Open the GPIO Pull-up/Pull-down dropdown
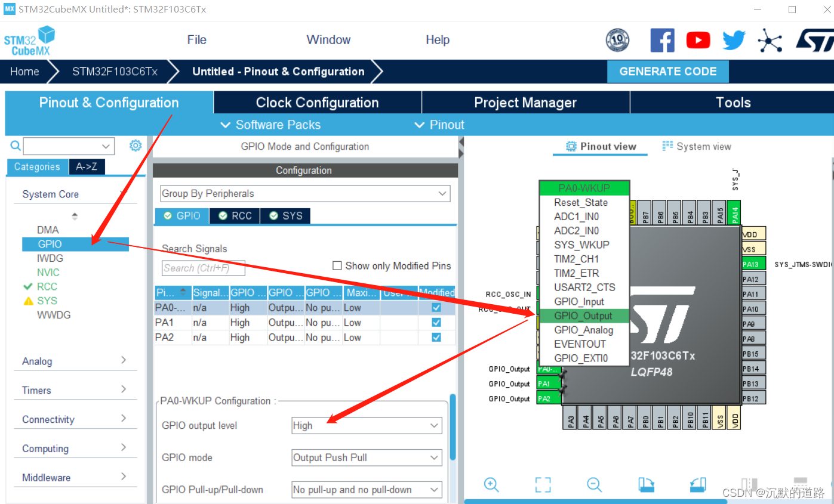This screenshot has width=834, height=504. click(367, 490)
